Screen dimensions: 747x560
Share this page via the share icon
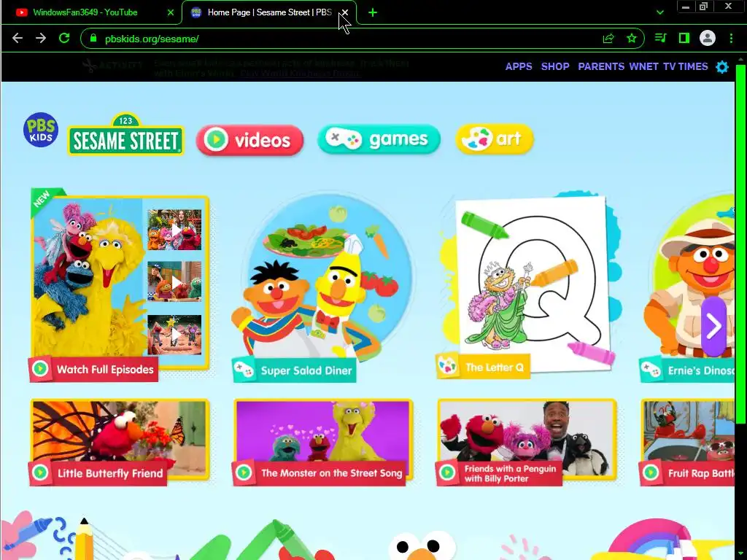608,39
